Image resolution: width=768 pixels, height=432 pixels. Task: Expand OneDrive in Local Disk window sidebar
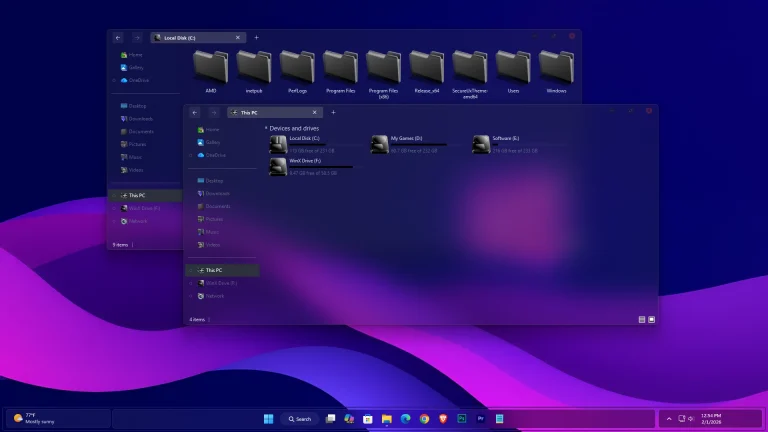click(114, 80)
